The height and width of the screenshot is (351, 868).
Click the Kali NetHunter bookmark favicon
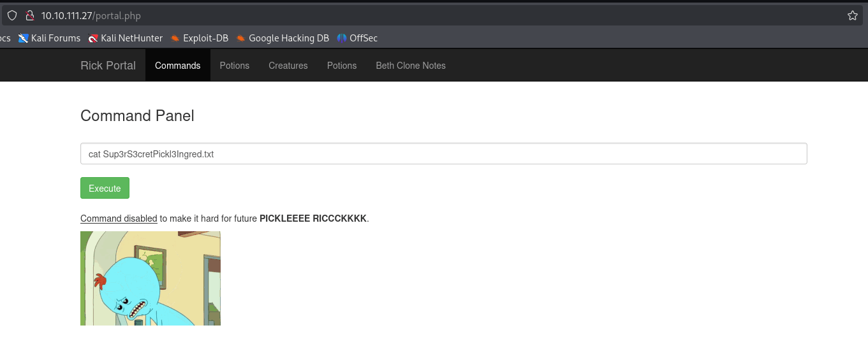coord(93,38)
